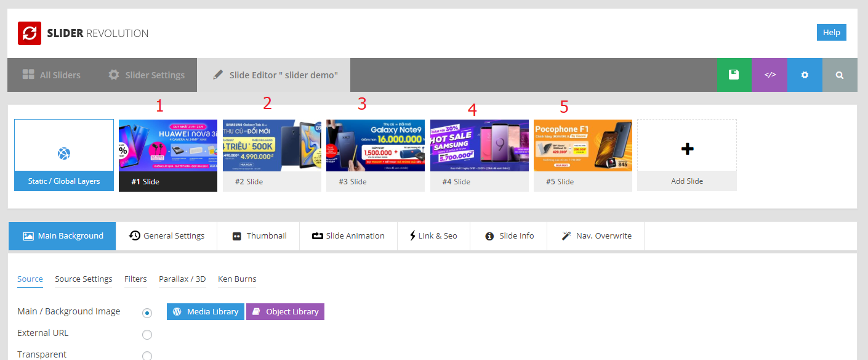Show the Link & Seo tab
The image size is (868, 360).
434,235
